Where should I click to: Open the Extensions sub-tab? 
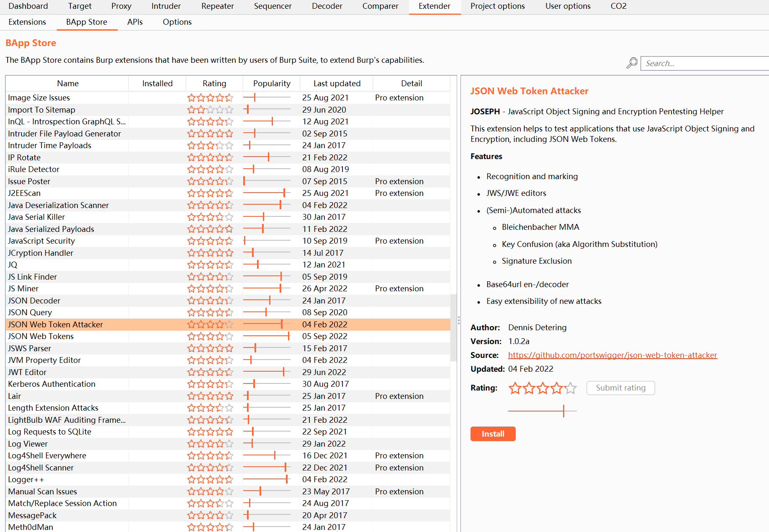[27, 22]
